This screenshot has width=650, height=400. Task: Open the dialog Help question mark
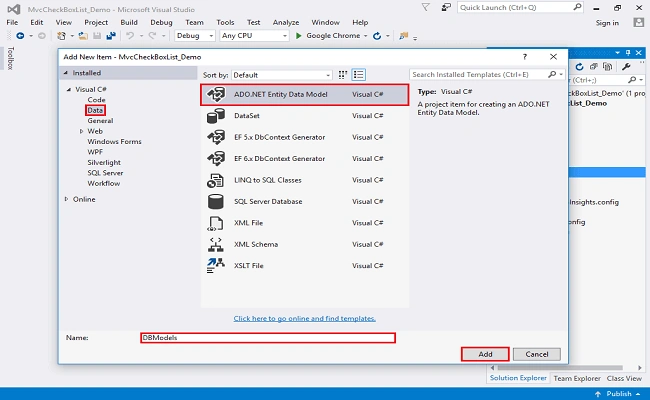coord(525,57)
